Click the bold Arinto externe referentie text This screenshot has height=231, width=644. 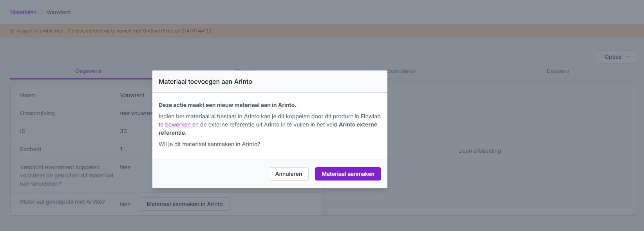coord(358,125)
